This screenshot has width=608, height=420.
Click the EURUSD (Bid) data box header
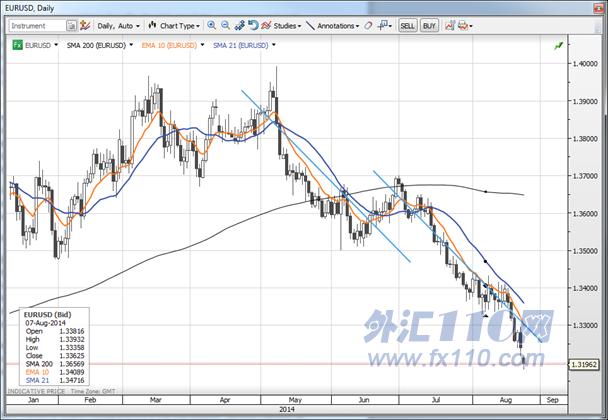click(47, 315)
